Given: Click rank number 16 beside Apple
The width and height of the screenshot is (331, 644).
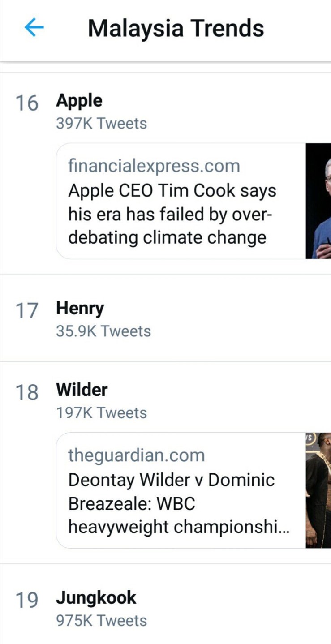Looking at the screenshot, I should [27, 103].
